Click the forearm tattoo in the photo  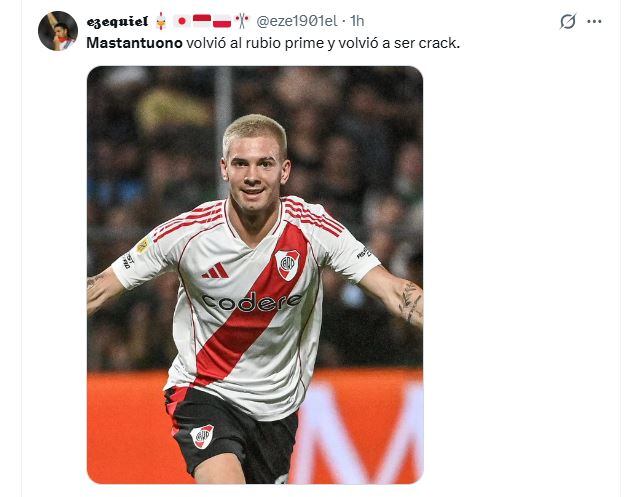click(410, 302)
